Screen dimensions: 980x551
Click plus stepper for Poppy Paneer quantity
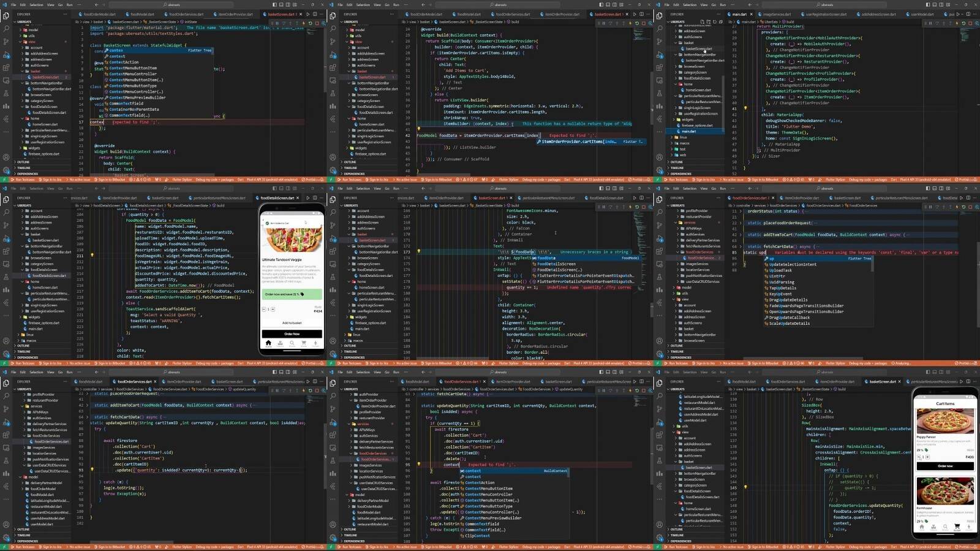point(927,457)
